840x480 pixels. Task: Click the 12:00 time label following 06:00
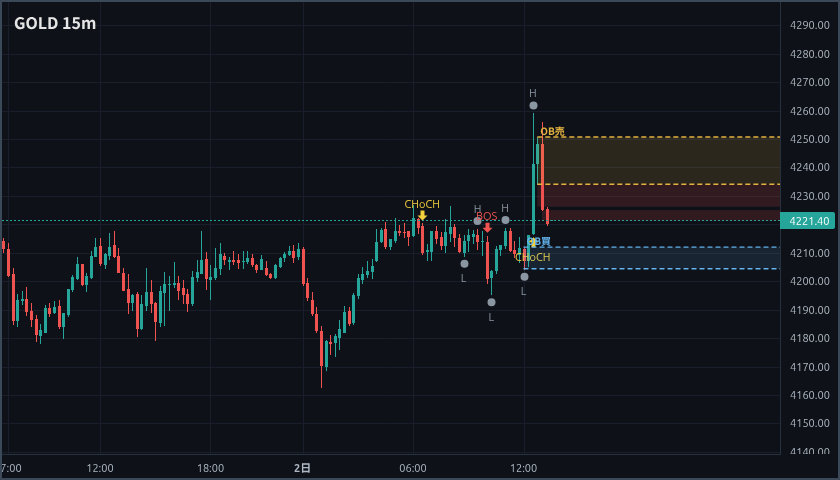point(523,468)
